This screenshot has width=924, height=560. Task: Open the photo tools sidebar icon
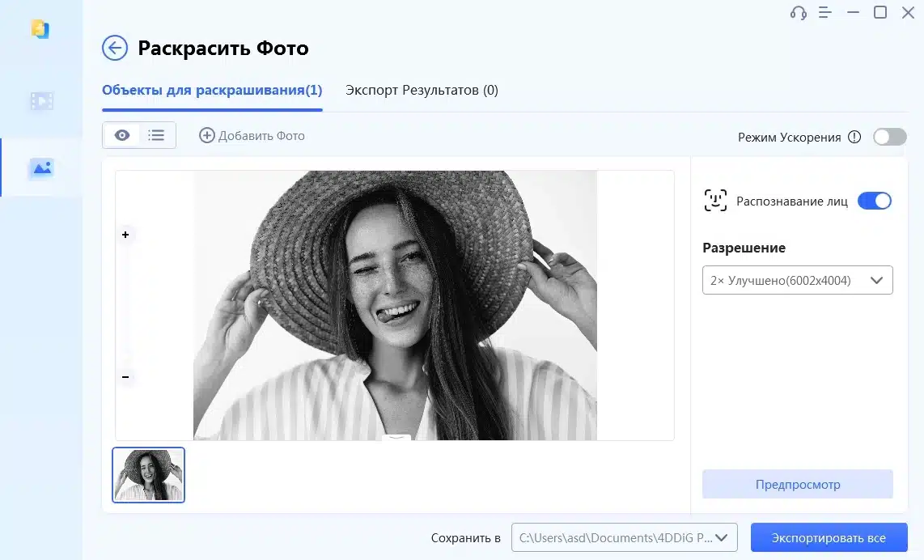click(41, 168)
